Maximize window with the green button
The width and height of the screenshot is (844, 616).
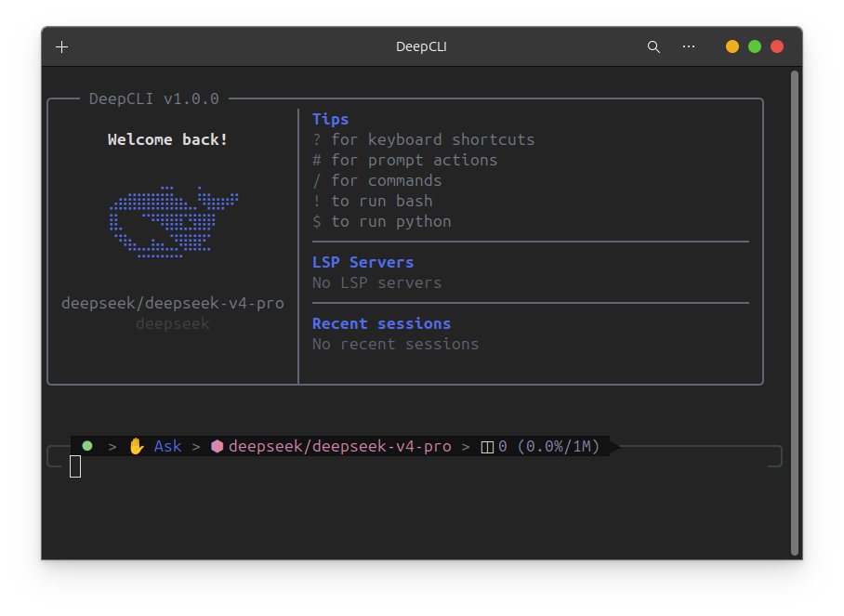click(755, 46)
